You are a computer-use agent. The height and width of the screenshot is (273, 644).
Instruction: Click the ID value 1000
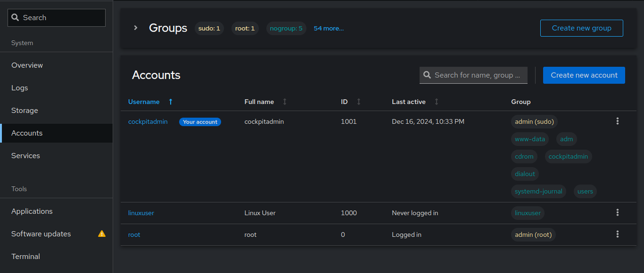pyautogui.click(x=349, y=213)
